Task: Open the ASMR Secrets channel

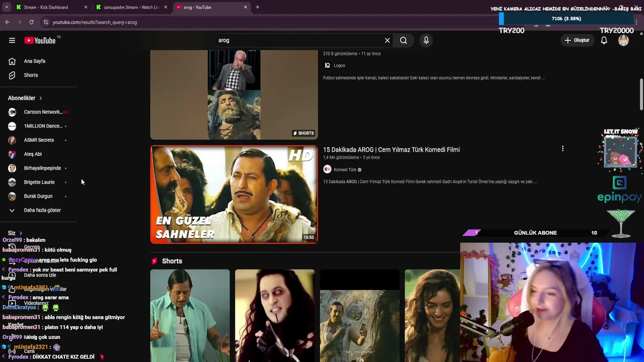Action: pos(38,140)
